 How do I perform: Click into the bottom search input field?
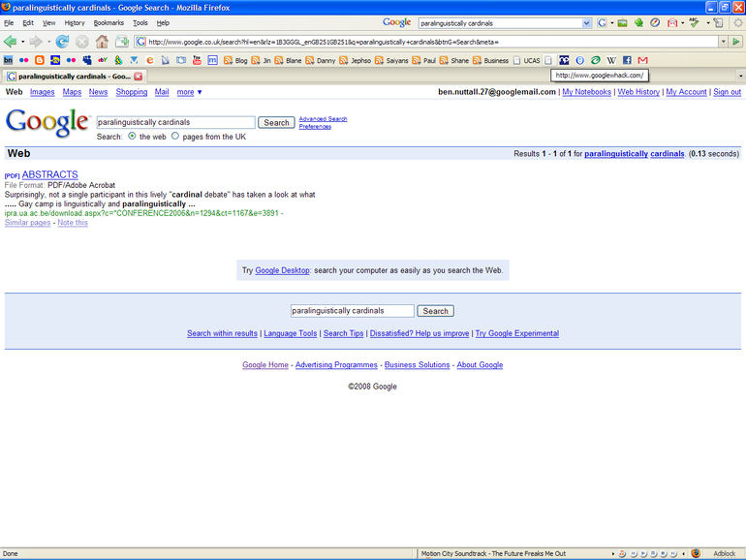(x=353, y=311)
